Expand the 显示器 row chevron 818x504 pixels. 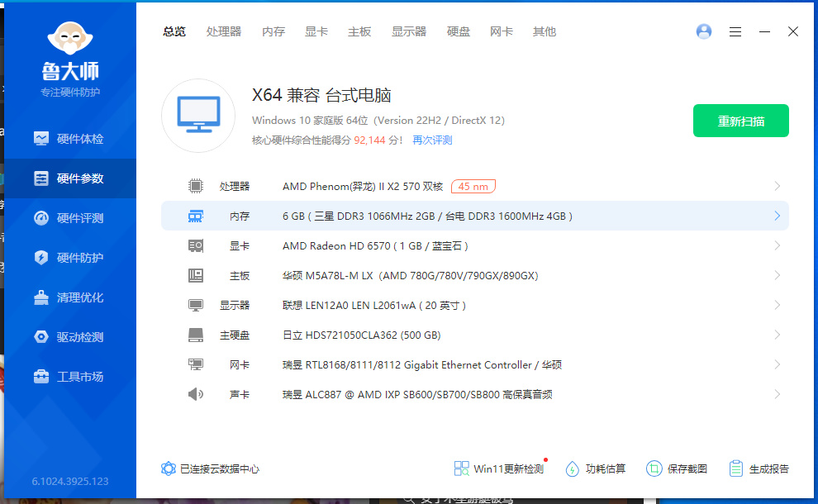[778, 305]
